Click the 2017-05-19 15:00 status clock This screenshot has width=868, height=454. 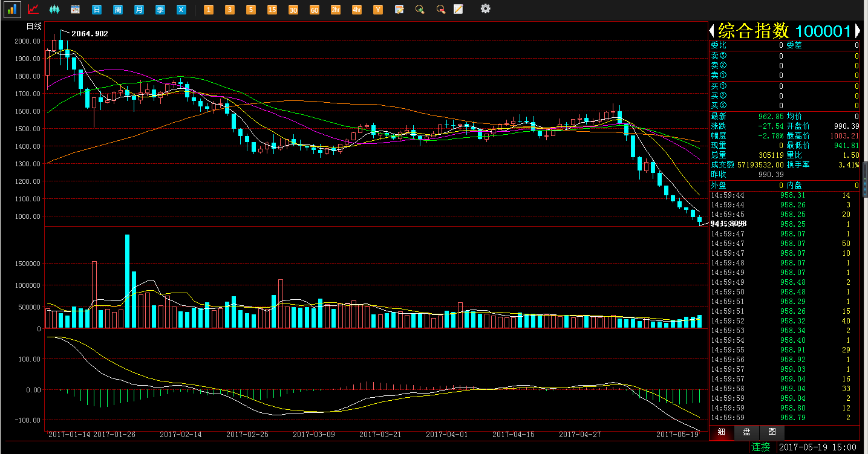(x=818, y=447)
